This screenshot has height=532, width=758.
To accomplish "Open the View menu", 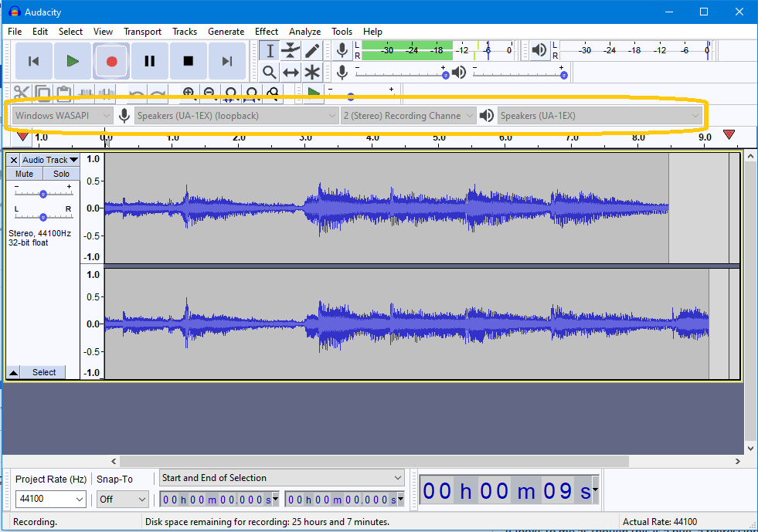I will click(x=103, y=32).
